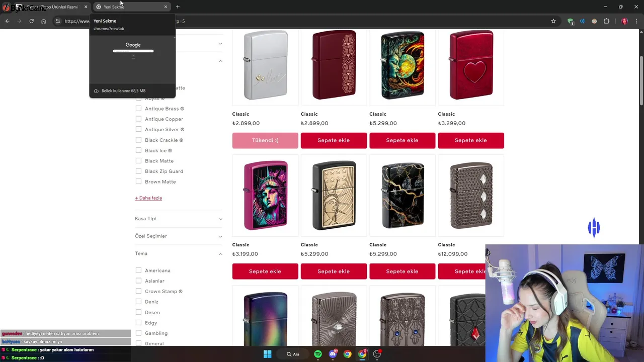
Task: Open Discord from the taskbar
Action: coord(333,354)
